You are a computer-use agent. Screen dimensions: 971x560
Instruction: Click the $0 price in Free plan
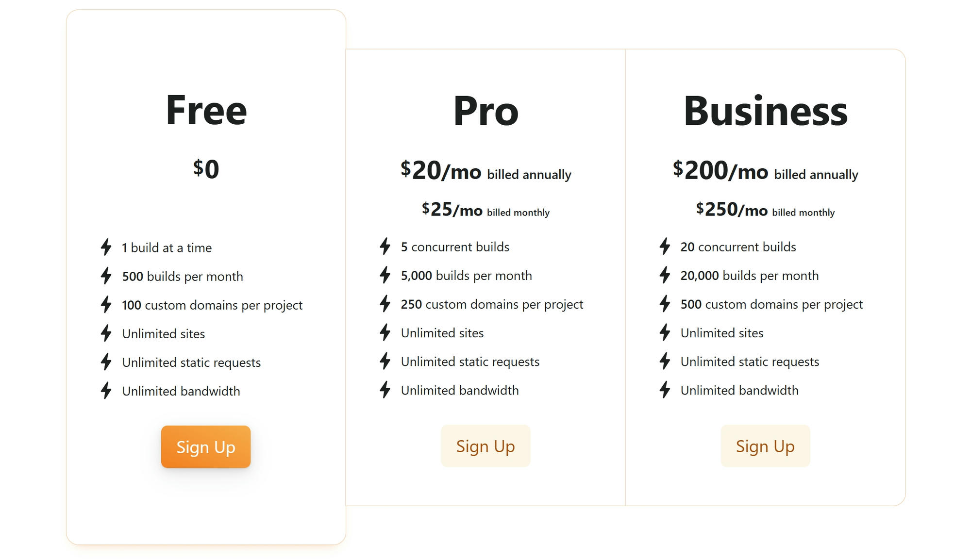[x=206, y=169]
